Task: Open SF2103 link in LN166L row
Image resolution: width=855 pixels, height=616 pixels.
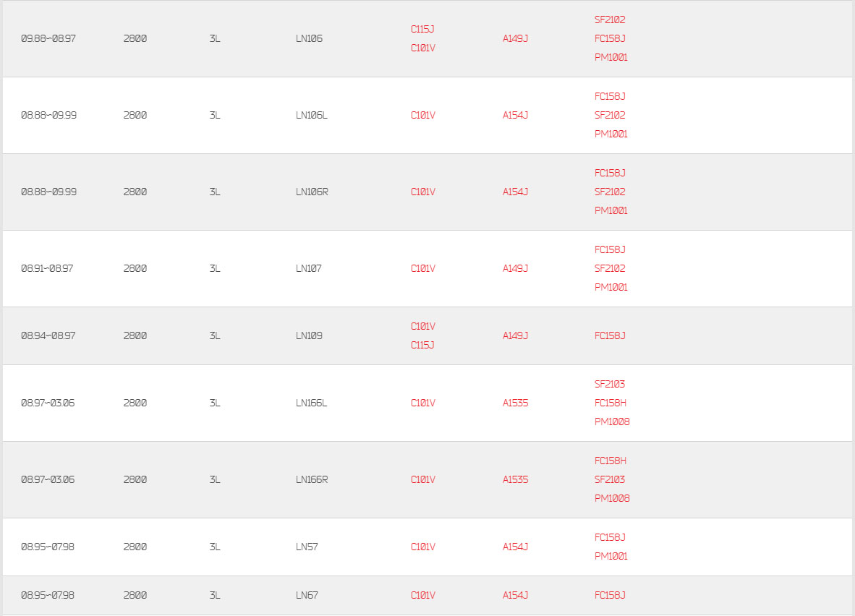Action: coord(610,385)
